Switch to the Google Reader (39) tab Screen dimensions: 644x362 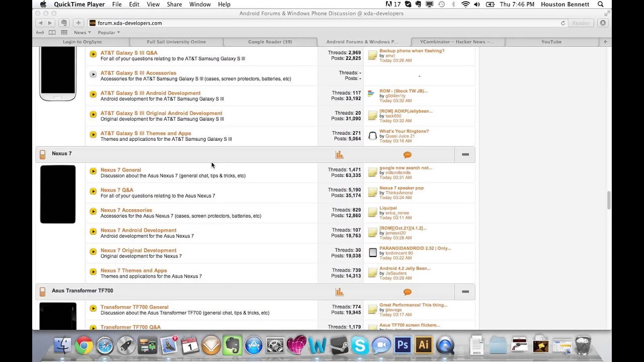(x=270, y=42)
